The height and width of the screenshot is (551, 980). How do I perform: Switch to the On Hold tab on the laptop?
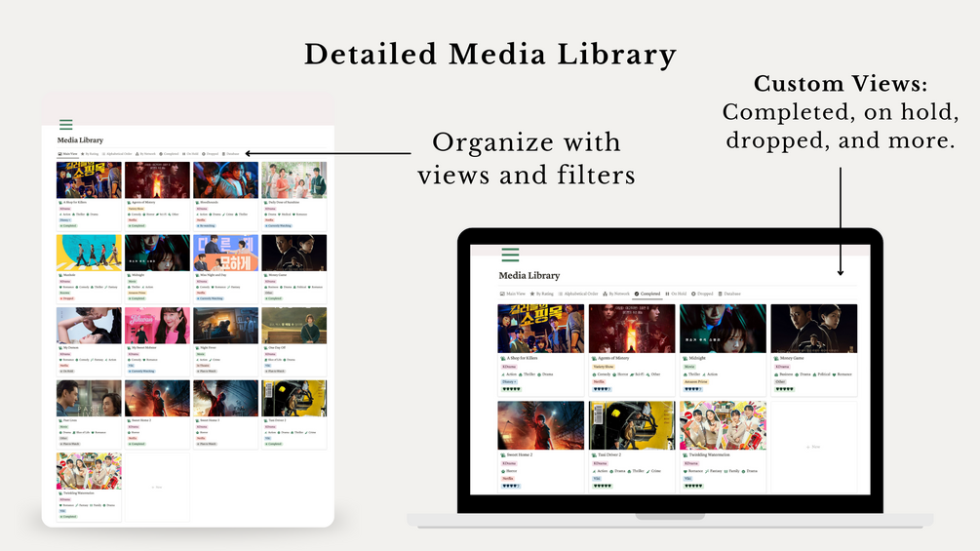pyautogui.click(x=677, y=294)
